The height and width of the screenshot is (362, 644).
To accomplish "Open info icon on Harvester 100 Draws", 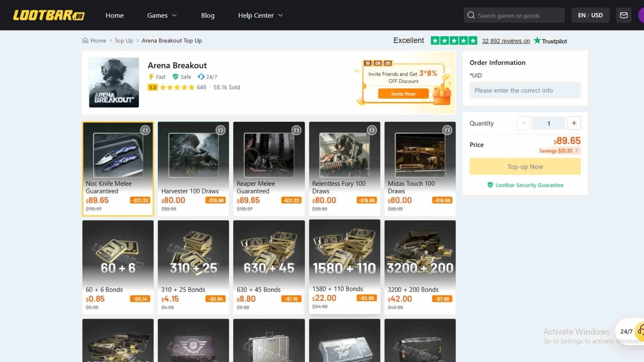I will 220,130.
